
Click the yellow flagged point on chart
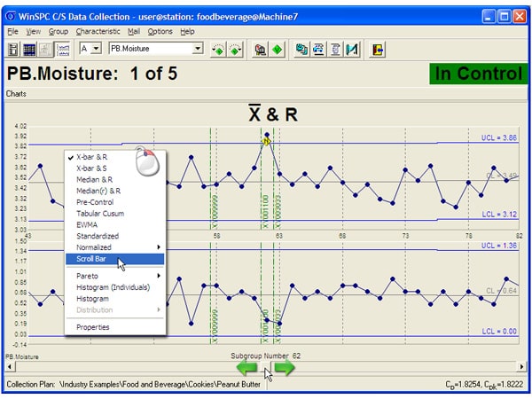click(x=266, y=140)
